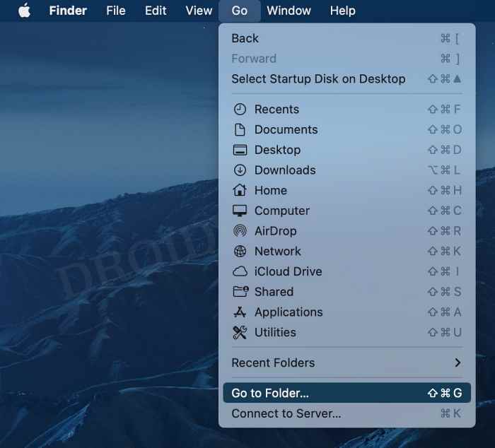Click the ⇧⌘F shortcut beside Recents
This screenshot has height=448, width=495.
tap(445, 109)
